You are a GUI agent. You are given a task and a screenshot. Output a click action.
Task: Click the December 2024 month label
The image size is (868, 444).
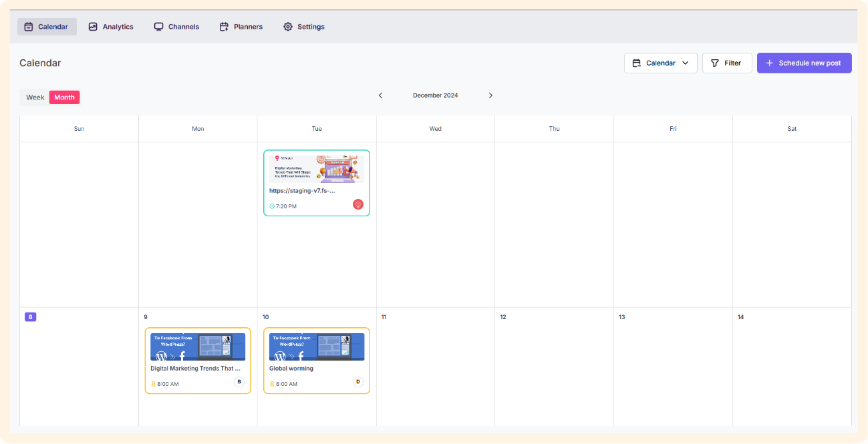pos(436,95)
